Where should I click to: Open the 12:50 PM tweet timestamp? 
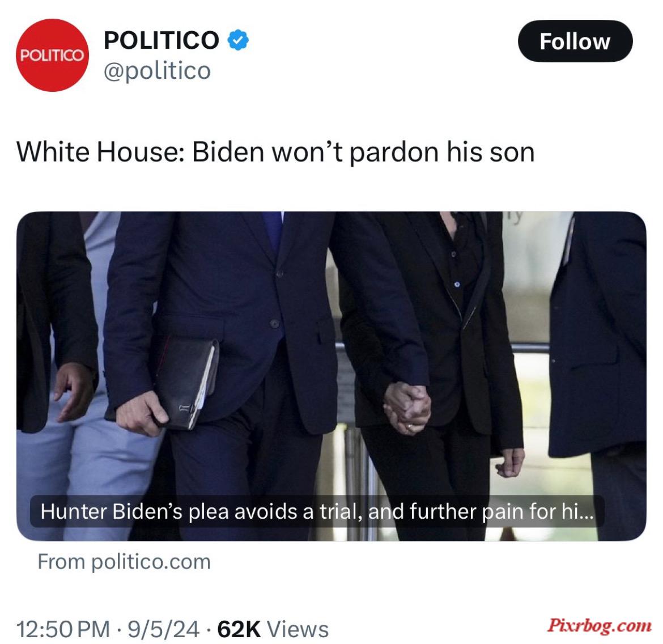(63, 629)
